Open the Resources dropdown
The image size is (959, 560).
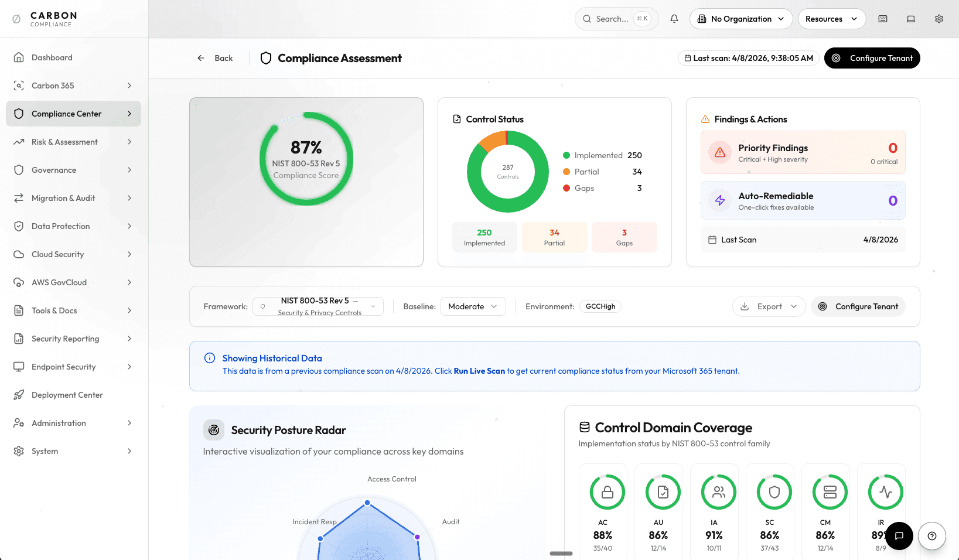click(x=832, y=19)
